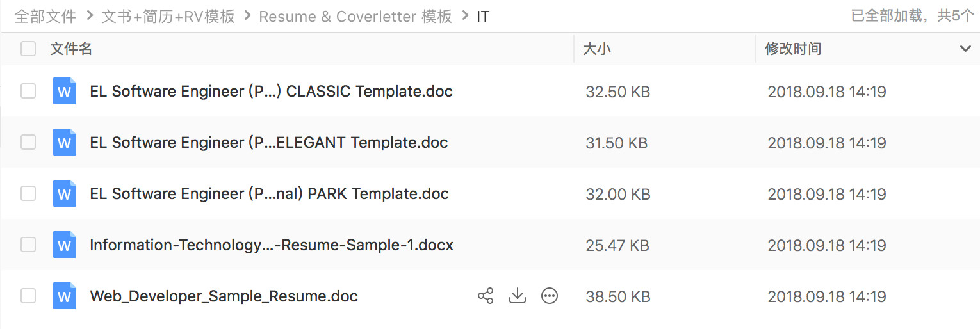Open the ELEGANT Template.doc file name

point(269,142)
